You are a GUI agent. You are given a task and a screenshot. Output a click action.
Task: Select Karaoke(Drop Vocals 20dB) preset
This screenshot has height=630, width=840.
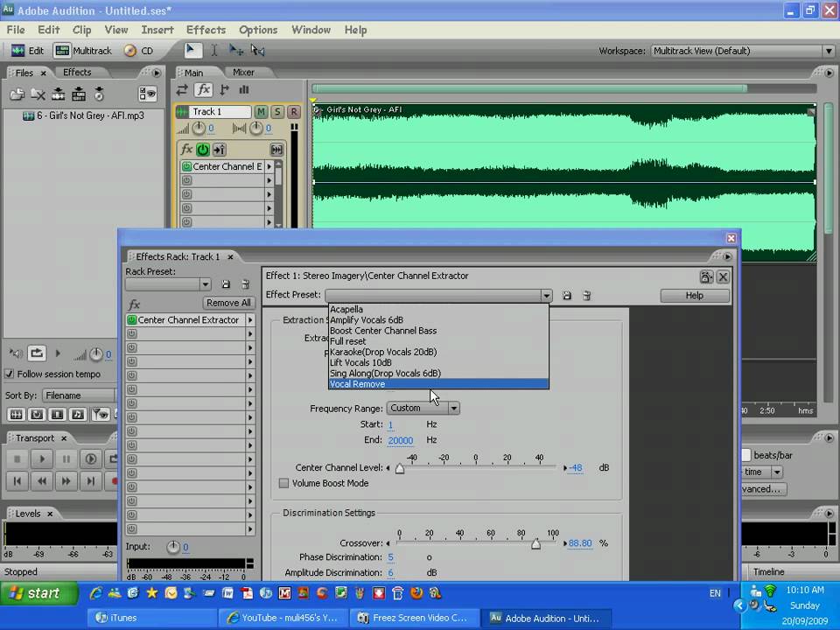[x=438, y=352]
